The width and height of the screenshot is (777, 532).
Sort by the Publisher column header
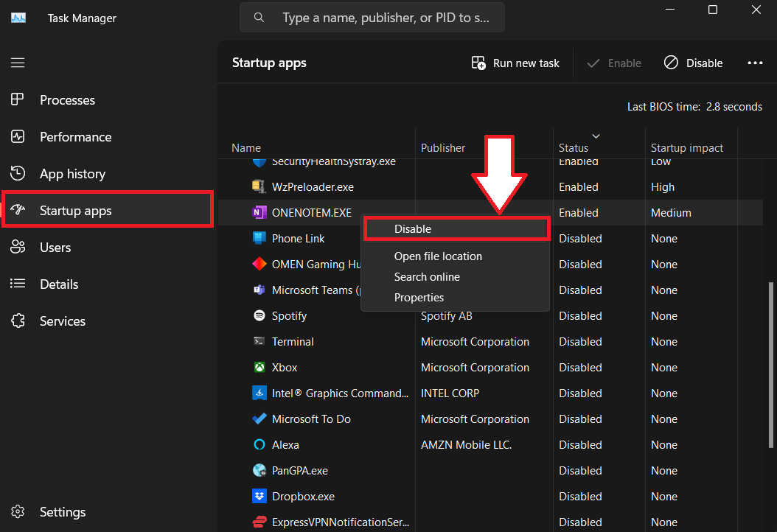click(x=443, y=147)
